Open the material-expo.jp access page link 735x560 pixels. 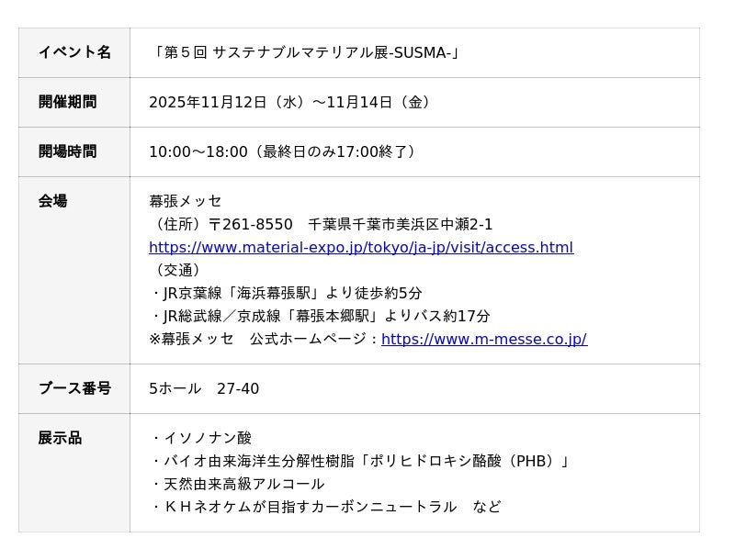tap(360, 248)
